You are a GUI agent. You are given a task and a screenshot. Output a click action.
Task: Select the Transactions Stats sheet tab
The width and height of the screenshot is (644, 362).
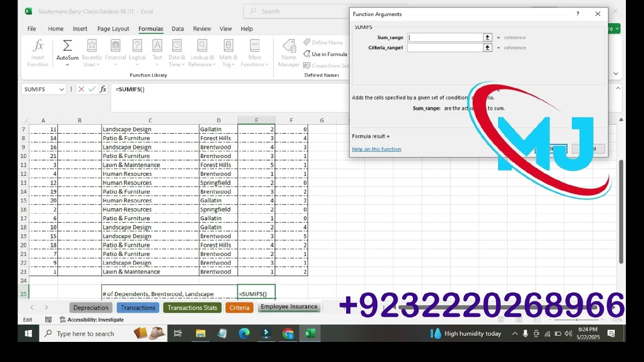click(192, 308)
